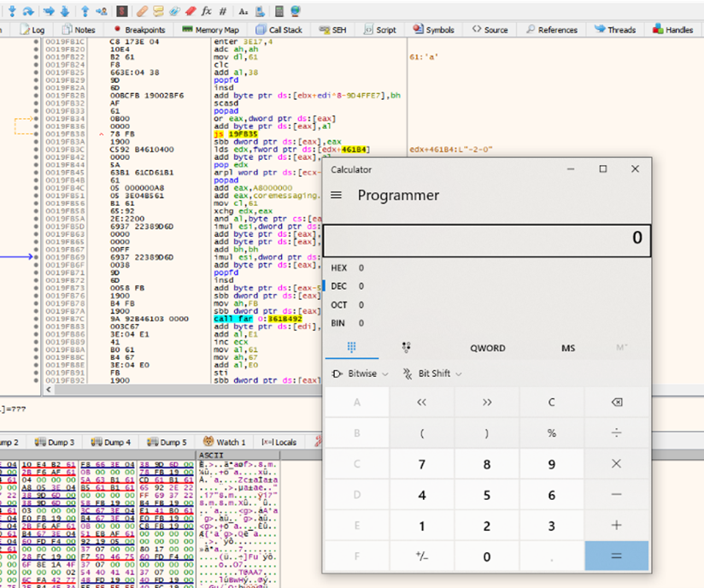The height and width of the screenshot is (588, 704).
Task: Toggle the full keypad view in Calculator
Action: 351,347
